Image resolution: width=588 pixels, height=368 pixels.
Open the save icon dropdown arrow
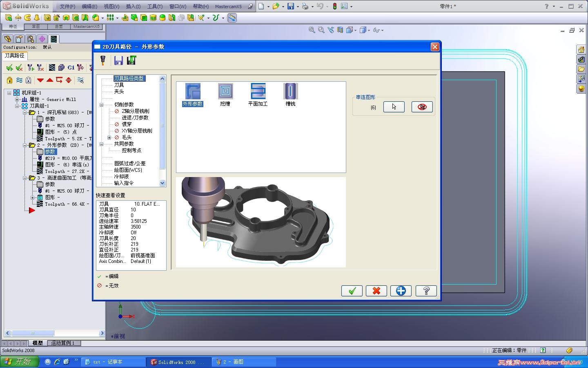(x=297, y=7)
